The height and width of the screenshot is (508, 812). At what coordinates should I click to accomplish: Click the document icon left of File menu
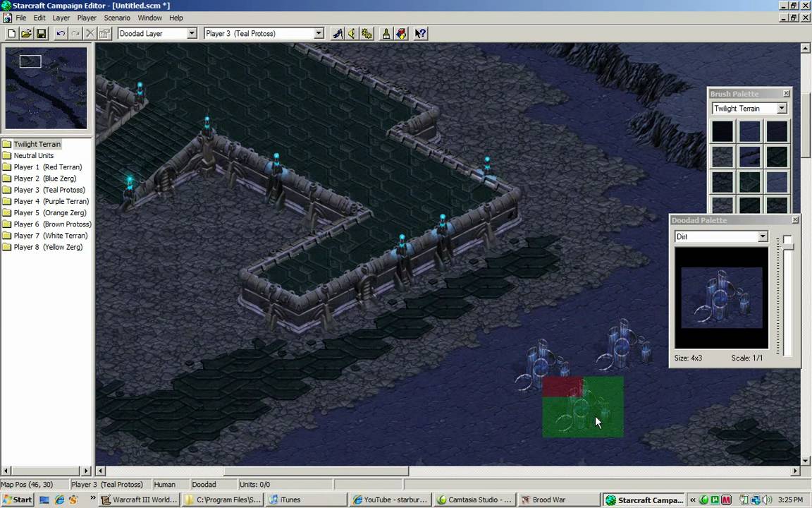coord(7,18)
